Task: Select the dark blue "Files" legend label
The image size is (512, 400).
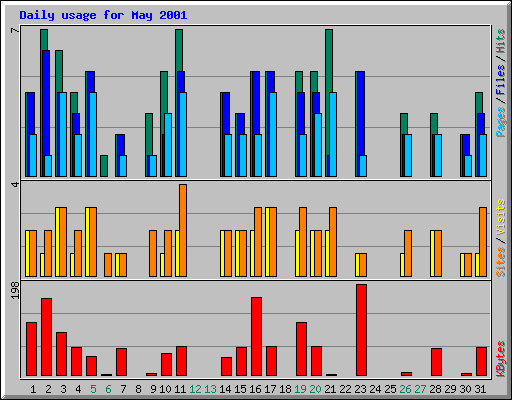Action: [x=500, y=79]
